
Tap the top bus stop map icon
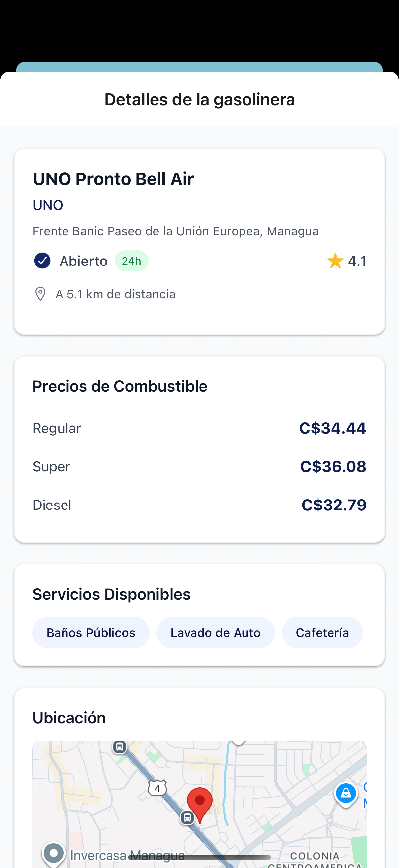tap(119, 747)
